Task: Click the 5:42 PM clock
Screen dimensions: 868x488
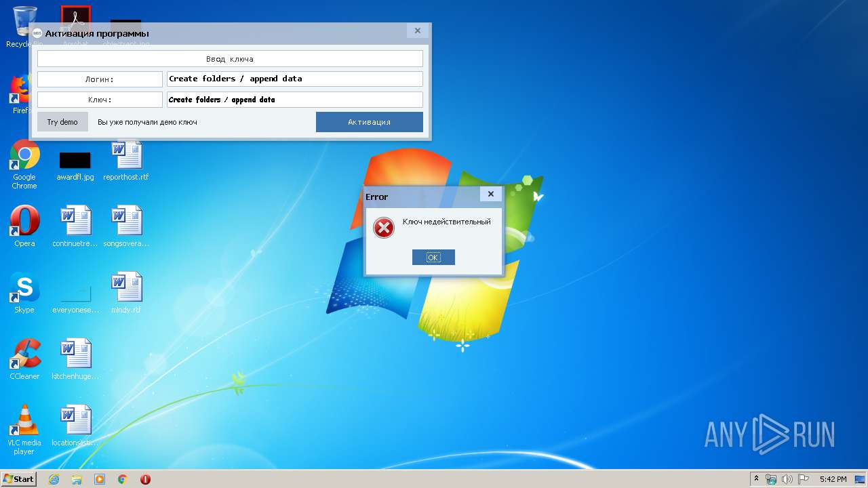Action: point(833,479)
